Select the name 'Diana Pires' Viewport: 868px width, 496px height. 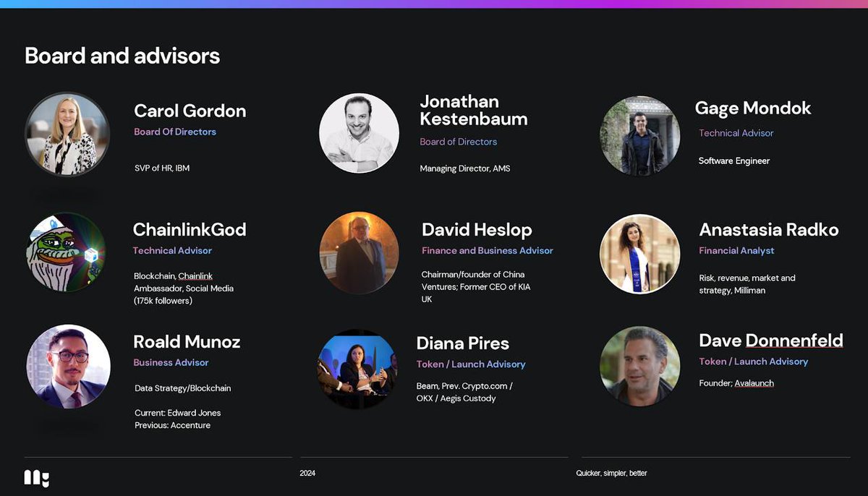(463, 343)
